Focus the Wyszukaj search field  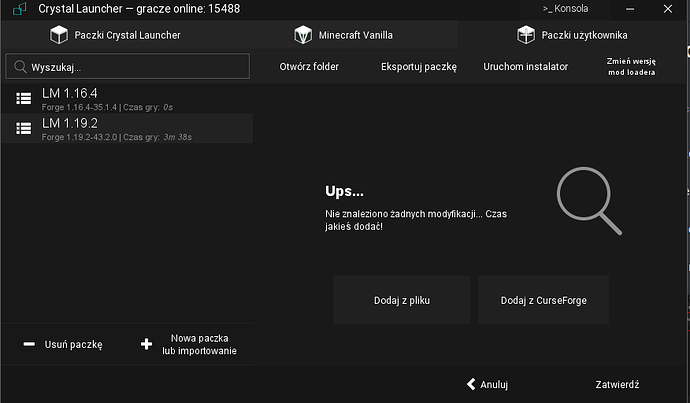tap(135, 67)
